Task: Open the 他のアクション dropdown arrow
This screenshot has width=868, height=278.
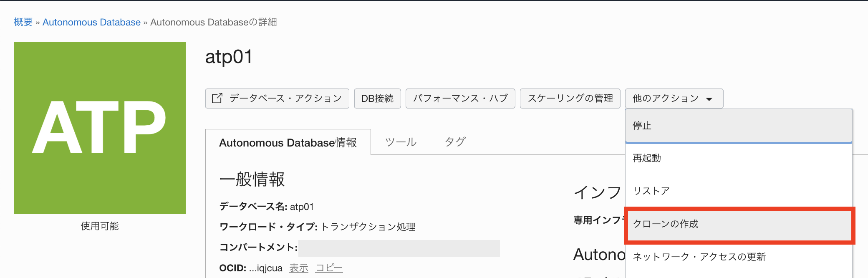Action: click(709, 99)
